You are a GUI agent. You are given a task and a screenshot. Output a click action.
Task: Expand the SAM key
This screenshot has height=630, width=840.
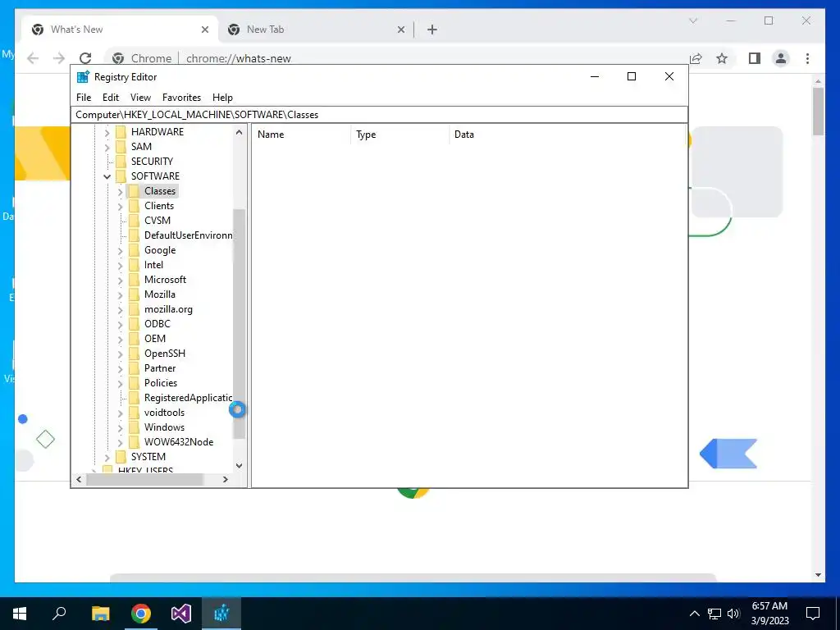click(107, 147)
